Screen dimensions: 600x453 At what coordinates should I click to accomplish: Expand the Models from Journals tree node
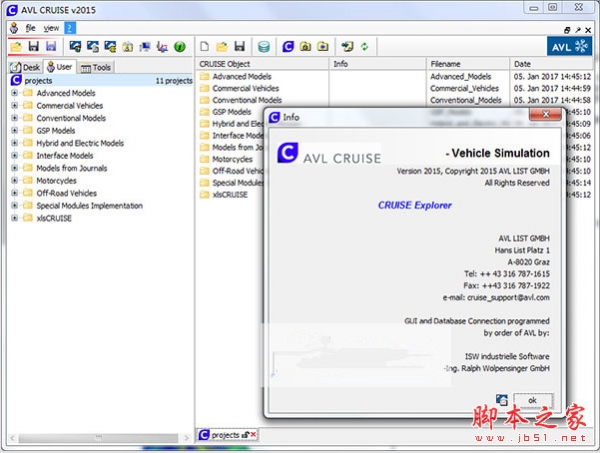(15, 168)
